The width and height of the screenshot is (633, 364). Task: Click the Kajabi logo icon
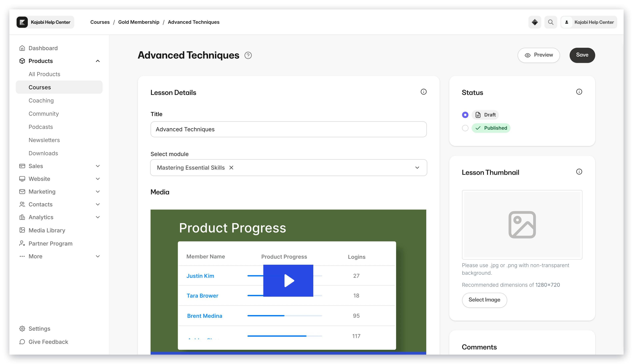(x=22, y=22)
